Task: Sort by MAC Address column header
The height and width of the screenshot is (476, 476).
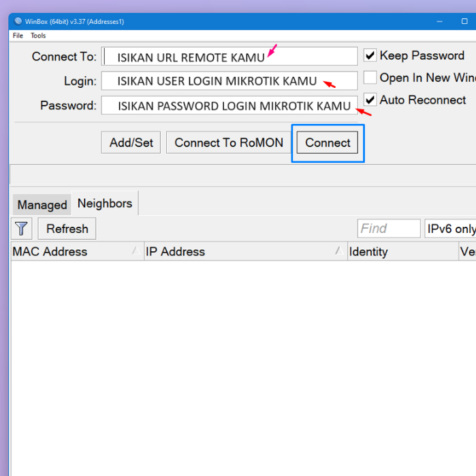Action: click(x=78, y=251)
